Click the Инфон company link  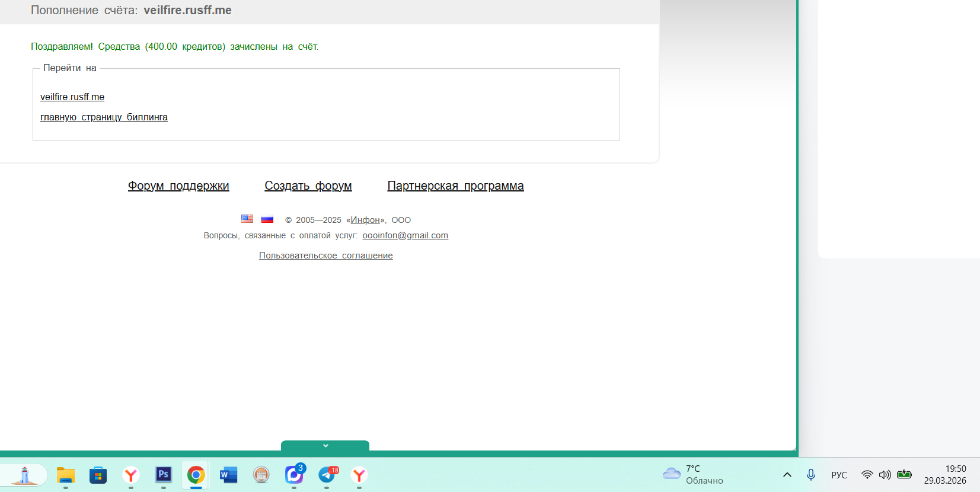click(x=365, y=220)
